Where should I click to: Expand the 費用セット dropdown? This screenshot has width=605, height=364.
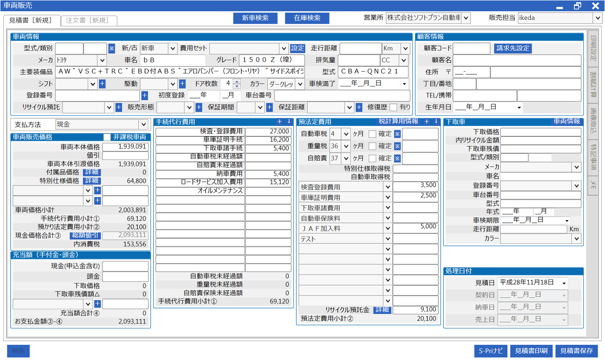tap(284, 49)
